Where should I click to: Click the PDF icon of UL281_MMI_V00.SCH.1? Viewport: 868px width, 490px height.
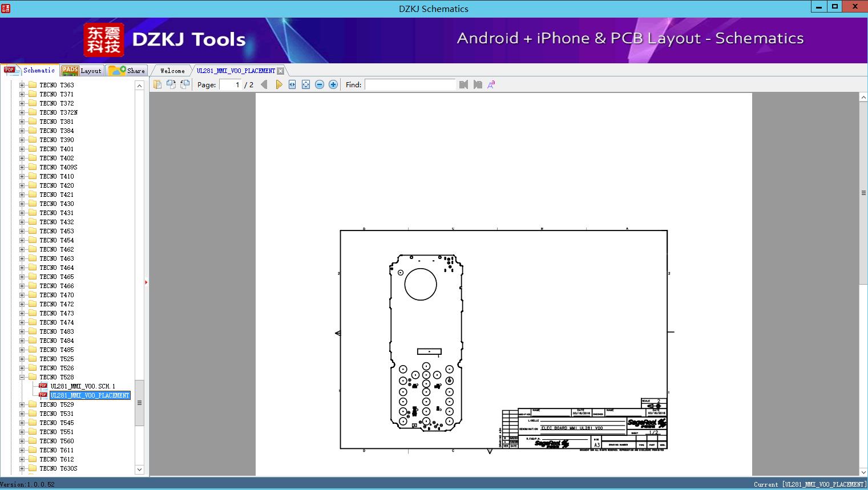tap(43, 386)
